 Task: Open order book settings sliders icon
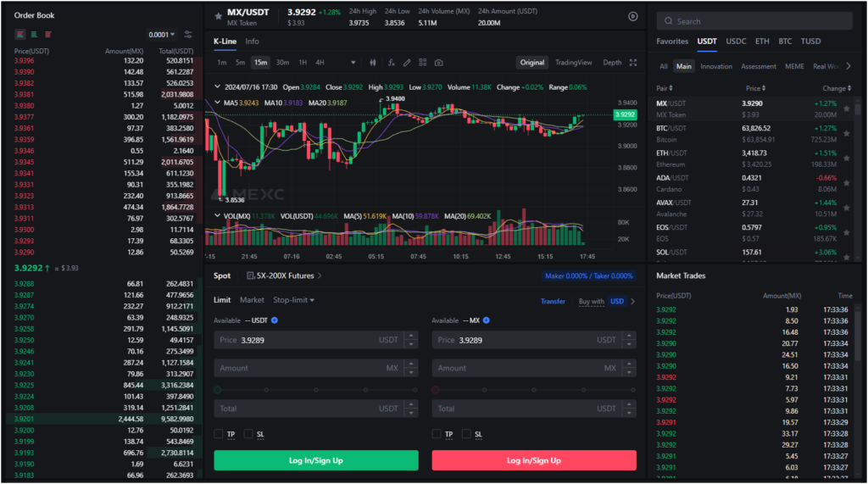click(188, 35)
